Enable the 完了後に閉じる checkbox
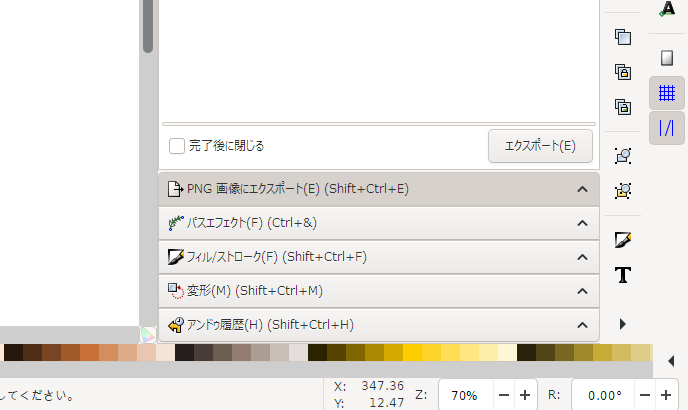This screenshot has height=410, width=688. click(177, 146)
